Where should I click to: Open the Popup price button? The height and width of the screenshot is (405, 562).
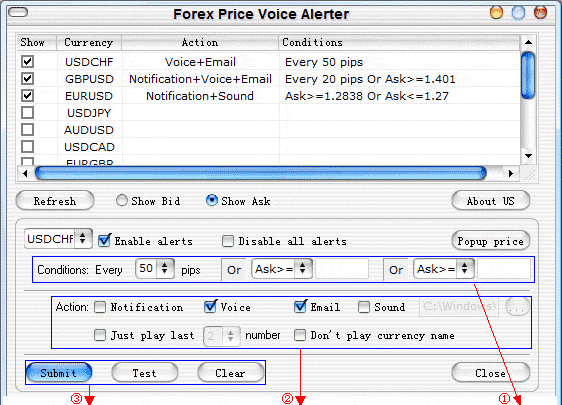491,241
